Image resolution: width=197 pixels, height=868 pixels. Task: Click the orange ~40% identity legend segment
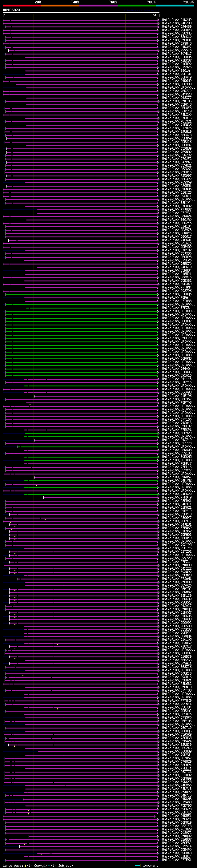pyautogui.click(x=60, y=6)
